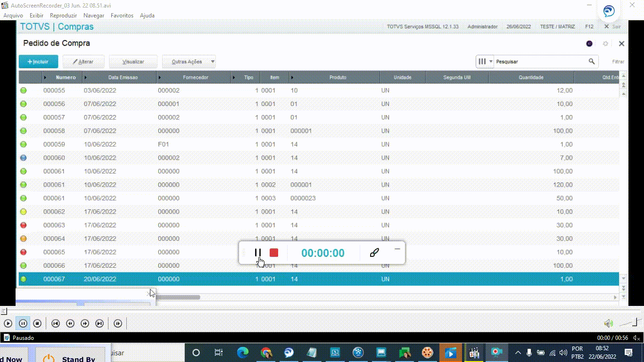This screenshot has height=362, width=644.
Task: Open the recorder annotation pen tool
Action: coord(374,253)
